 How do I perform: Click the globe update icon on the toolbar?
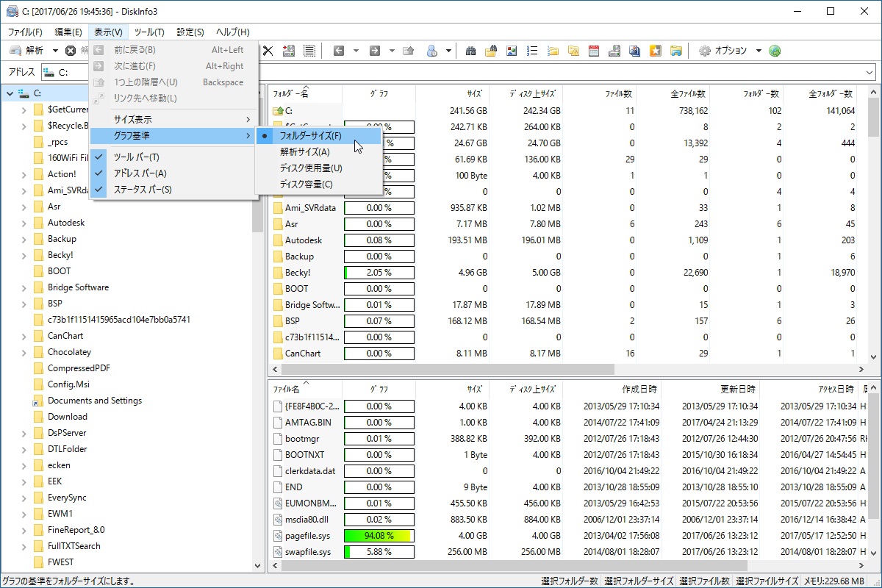[775, 51]
